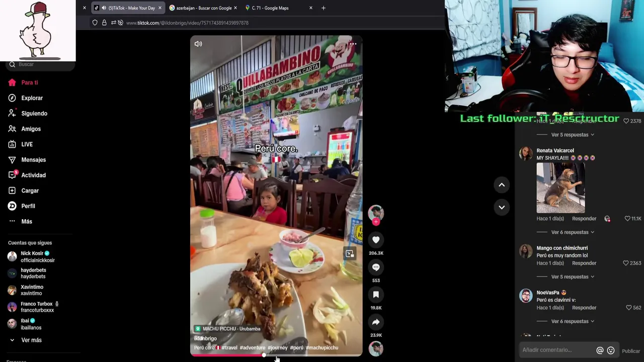Open Amigos page
The height and width of the screenshot is (362, 644).
pyautogui.click(x=31, y=129)
